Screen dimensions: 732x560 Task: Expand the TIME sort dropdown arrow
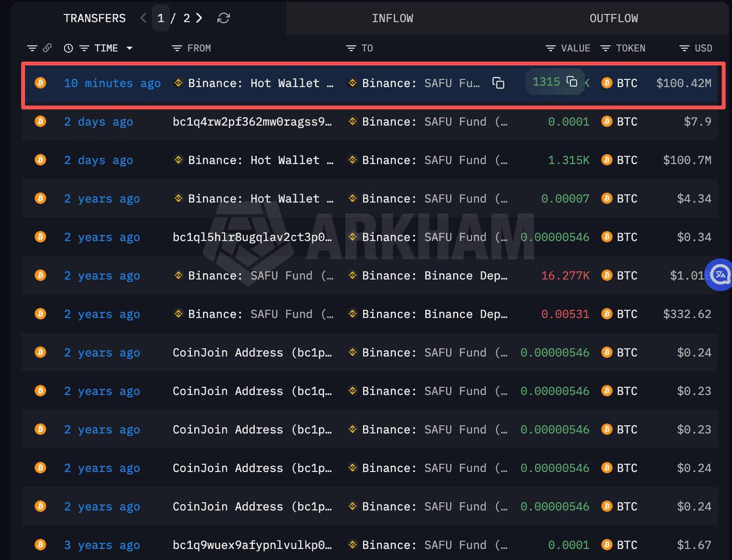[129, 48]
